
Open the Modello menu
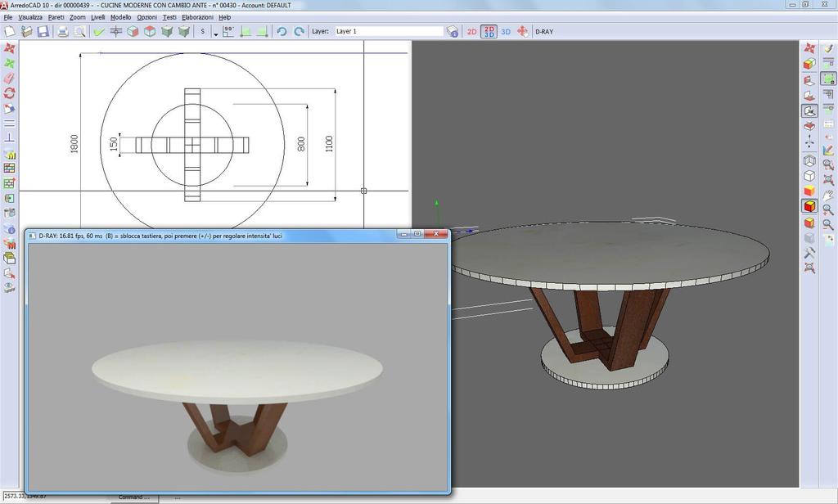(x=121, y=17)
